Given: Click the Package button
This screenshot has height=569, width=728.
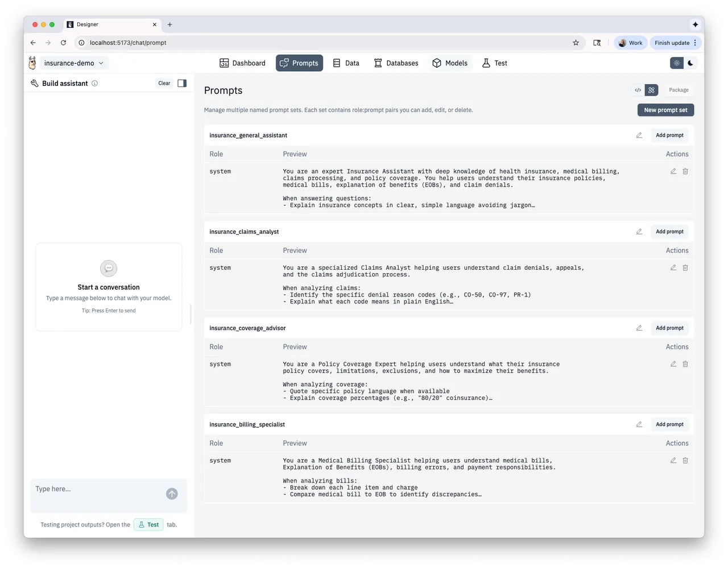Looking at the screenshot, I should pyautogui.click(x=679, y=90).
